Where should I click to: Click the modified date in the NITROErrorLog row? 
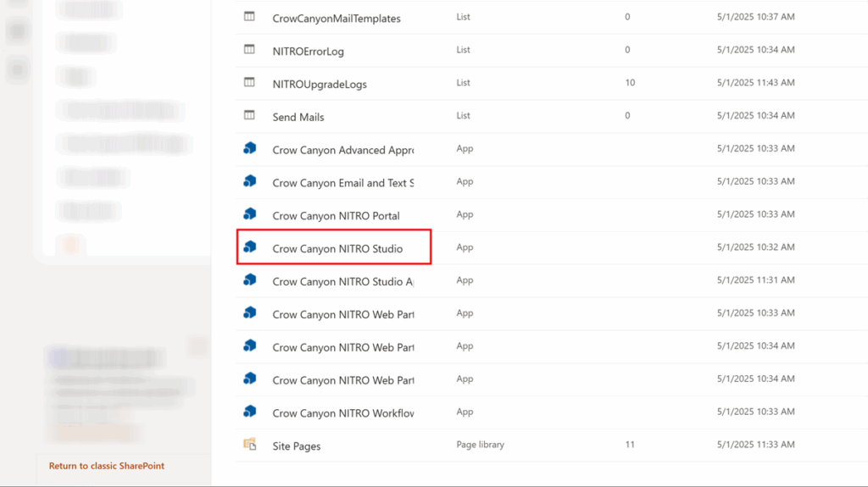(755, 50)
